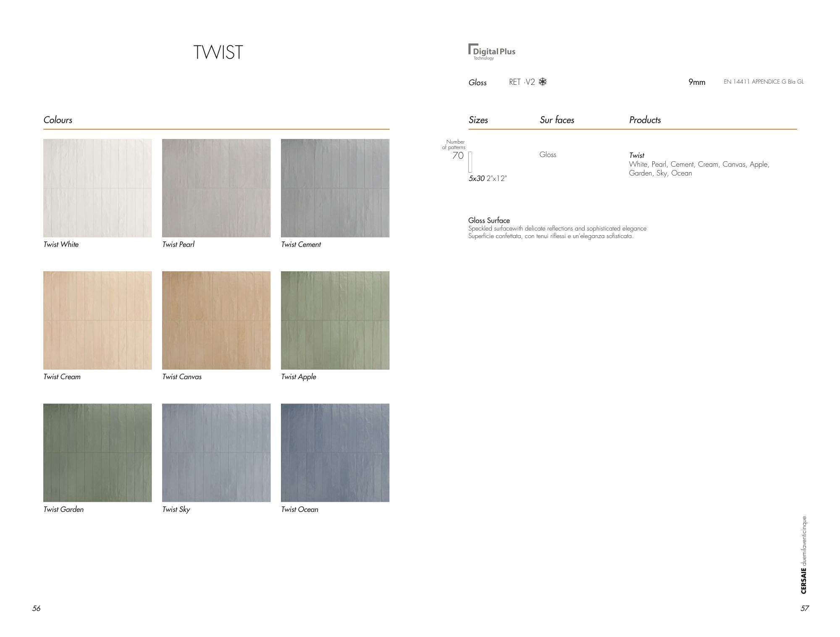The height and width of the screenshot is (637, 840).
Task: Click the Colours section heading
Action: point(58,120)
